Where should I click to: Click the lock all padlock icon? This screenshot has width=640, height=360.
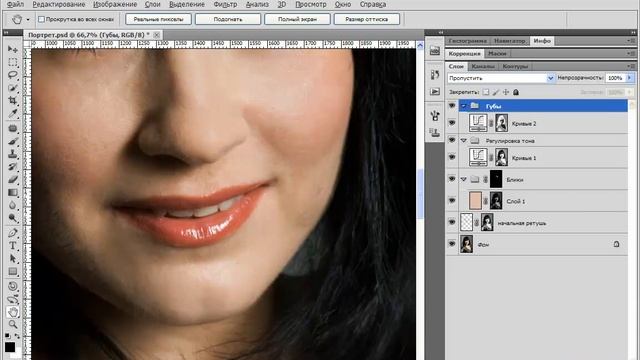[516, 92]
